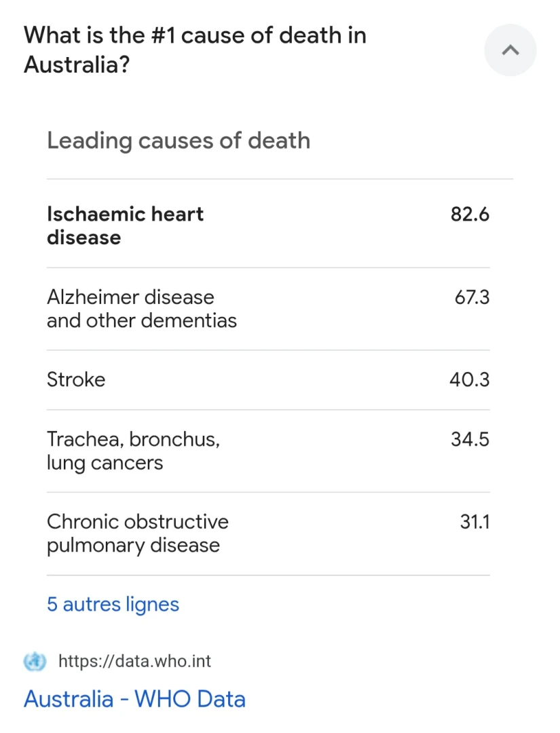Click the Leading causes of death heading
The width and height of the screenshot is (560, 733).
pos(179,140)
